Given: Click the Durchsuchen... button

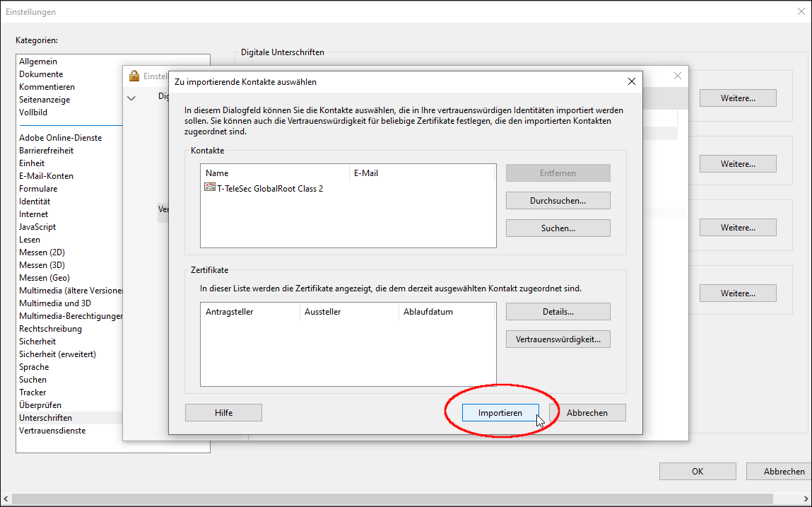Looking at the screenshot, I should click(558, 201).
